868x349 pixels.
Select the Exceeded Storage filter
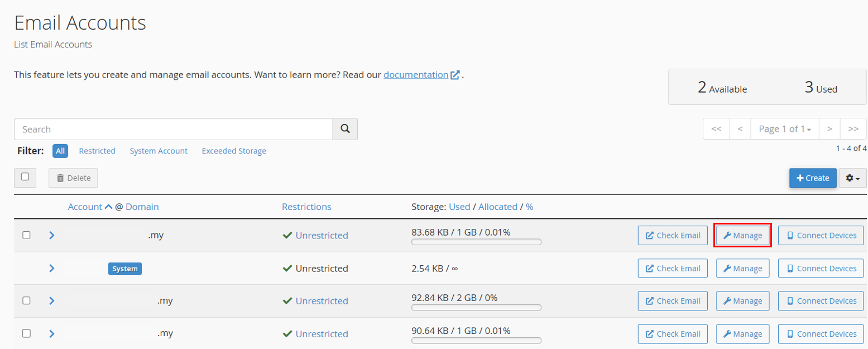click(x=234, y=151)
